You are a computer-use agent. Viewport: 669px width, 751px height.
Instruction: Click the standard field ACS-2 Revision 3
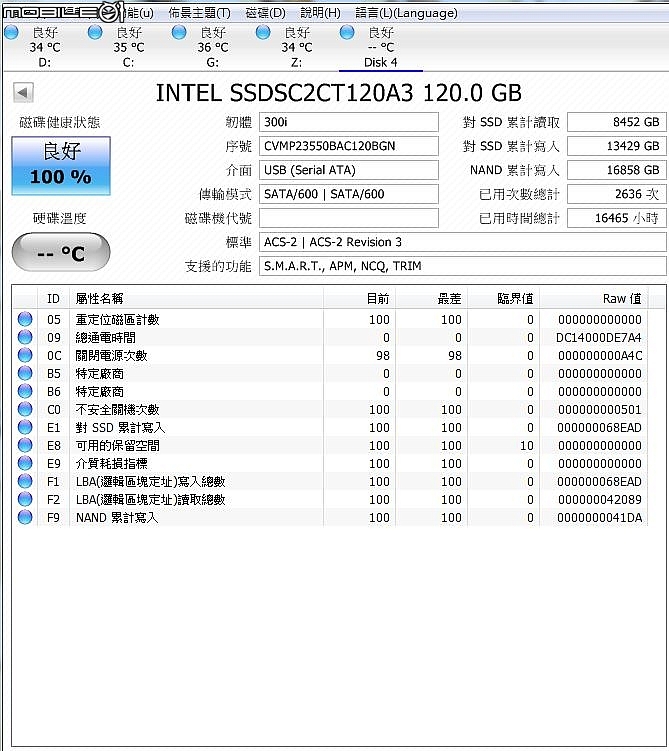[463, 242]
